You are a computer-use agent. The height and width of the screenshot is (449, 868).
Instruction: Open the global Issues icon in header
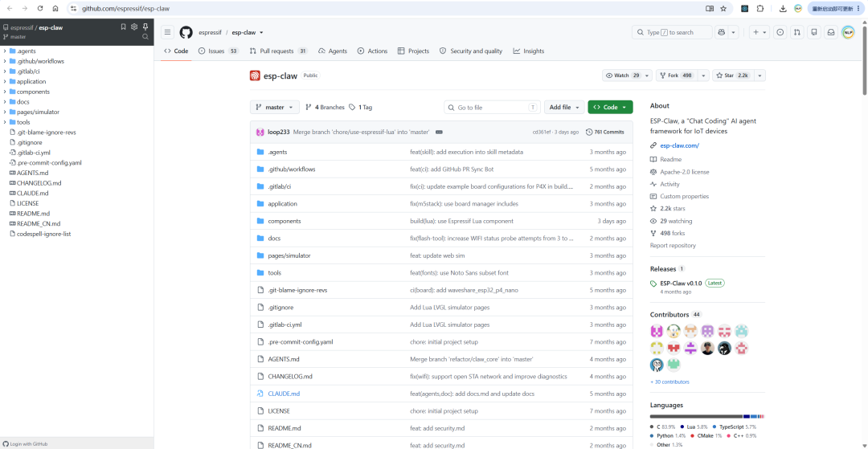(780, 32)
